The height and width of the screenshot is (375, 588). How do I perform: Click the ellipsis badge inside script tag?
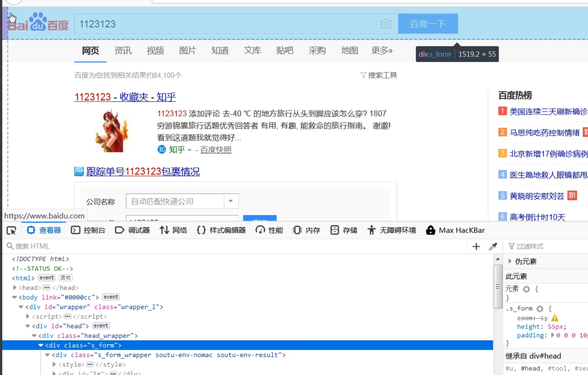(x=68, y=316)
